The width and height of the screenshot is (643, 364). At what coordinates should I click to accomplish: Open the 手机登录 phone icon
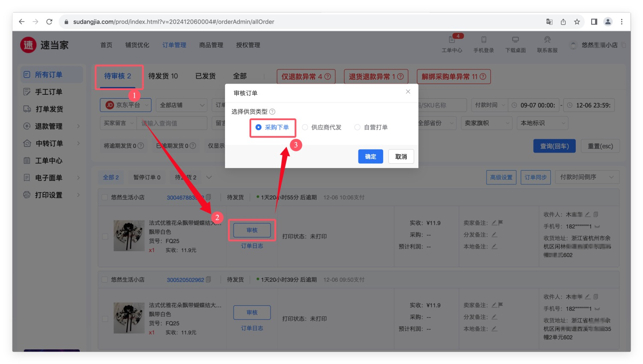tap(484, 40)
